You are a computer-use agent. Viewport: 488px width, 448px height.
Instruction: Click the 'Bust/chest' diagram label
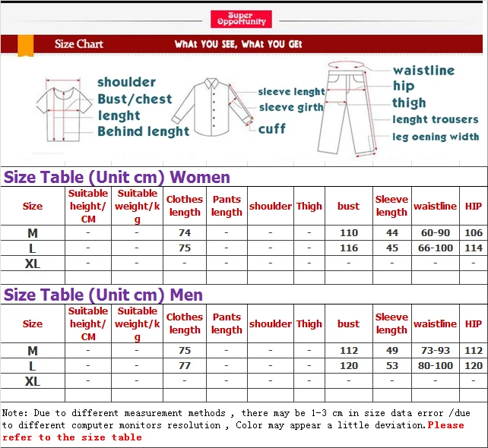[135, 99]
